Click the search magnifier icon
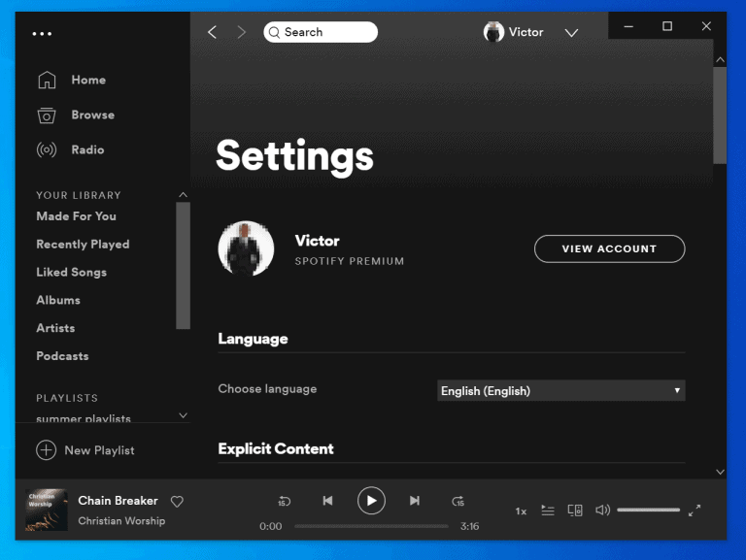Viewport: 746px width, 560px height. [274, 32]
